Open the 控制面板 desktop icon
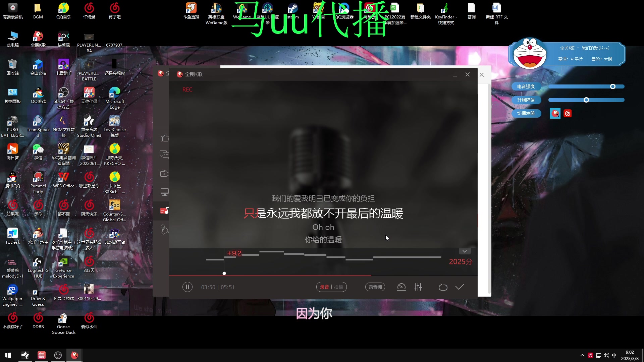 (13, 96)
